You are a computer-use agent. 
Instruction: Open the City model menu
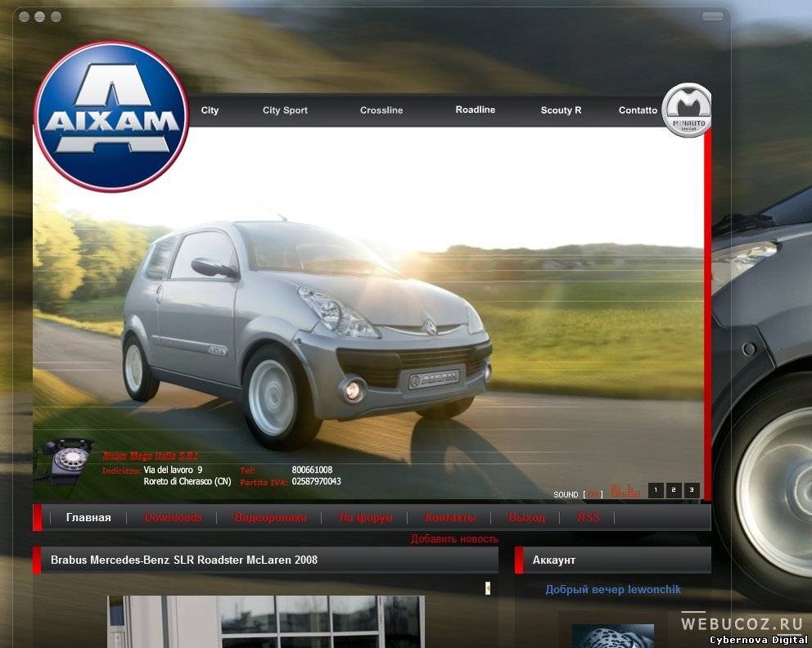[x=210, y=110]
